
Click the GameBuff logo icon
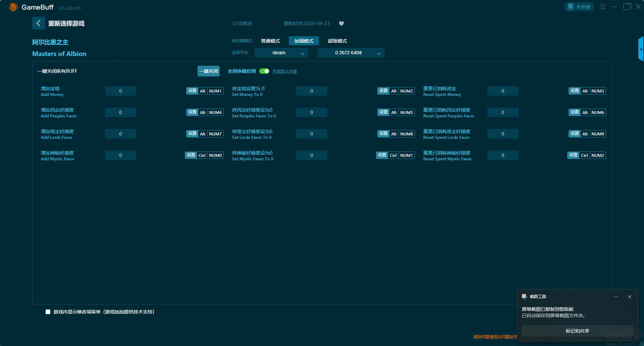(13, 7)
